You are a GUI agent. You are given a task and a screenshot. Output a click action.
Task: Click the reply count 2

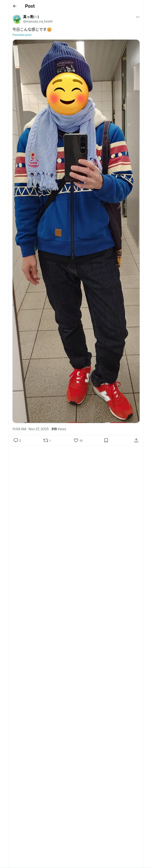pos(20,440)
